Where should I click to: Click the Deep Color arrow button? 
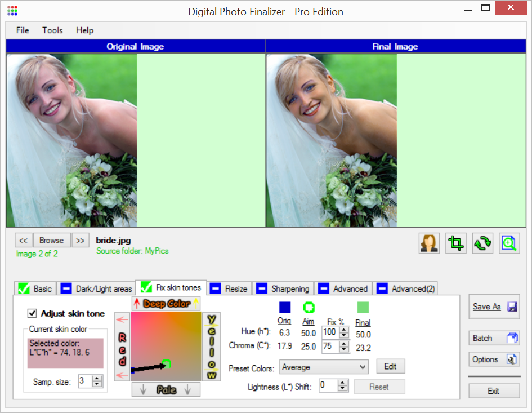coord(166,304)
